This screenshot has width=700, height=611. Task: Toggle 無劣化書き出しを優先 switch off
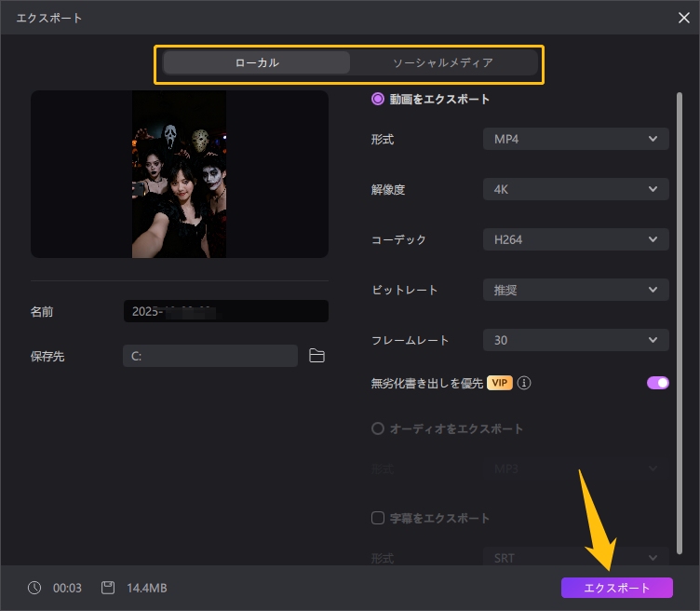658,383
